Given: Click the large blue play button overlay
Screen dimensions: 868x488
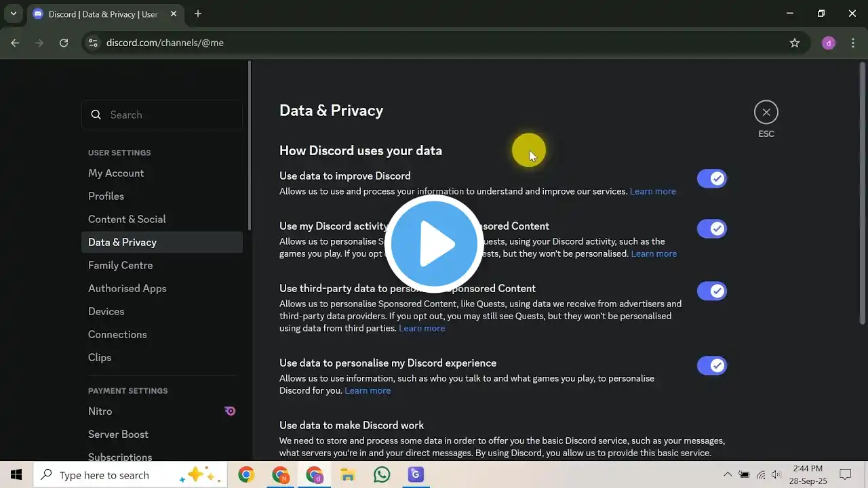Looking at the screenshot, I should 434,244.
